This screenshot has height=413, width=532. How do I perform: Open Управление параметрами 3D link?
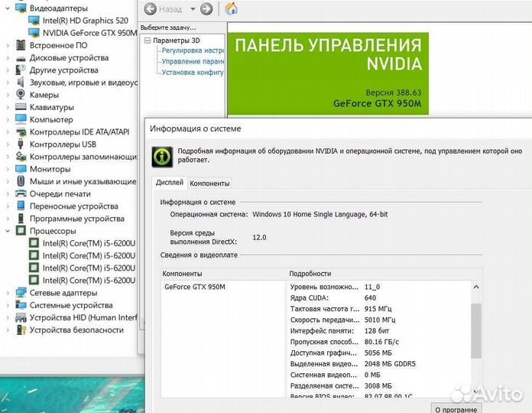[193, 61]
